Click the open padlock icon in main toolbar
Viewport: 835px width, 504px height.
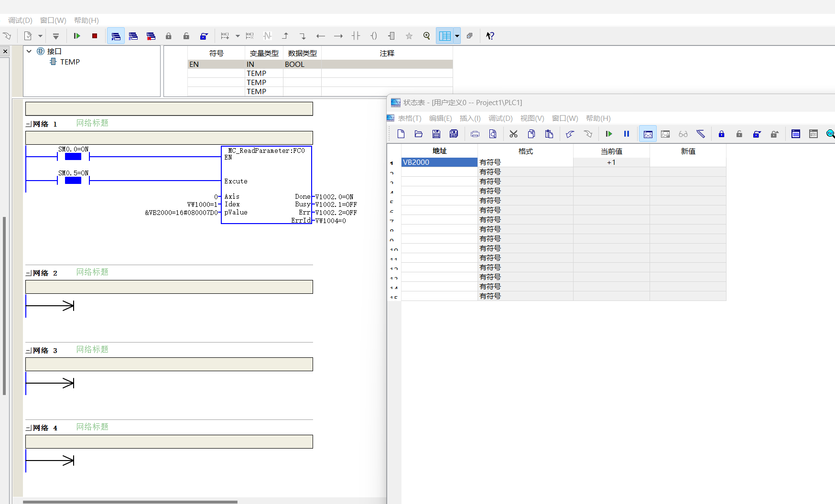186,36
